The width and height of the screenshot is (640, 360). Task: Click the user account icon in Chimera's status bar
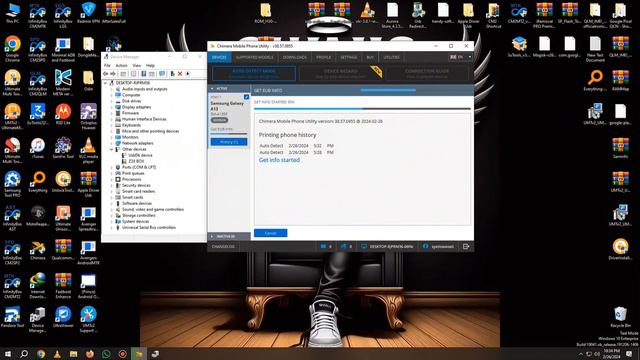click(x=425, y=247)
